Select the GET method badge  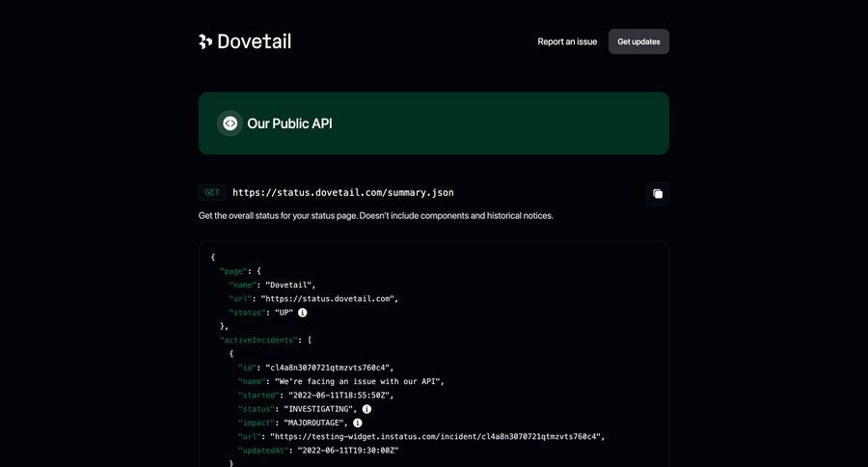point(212,192)
